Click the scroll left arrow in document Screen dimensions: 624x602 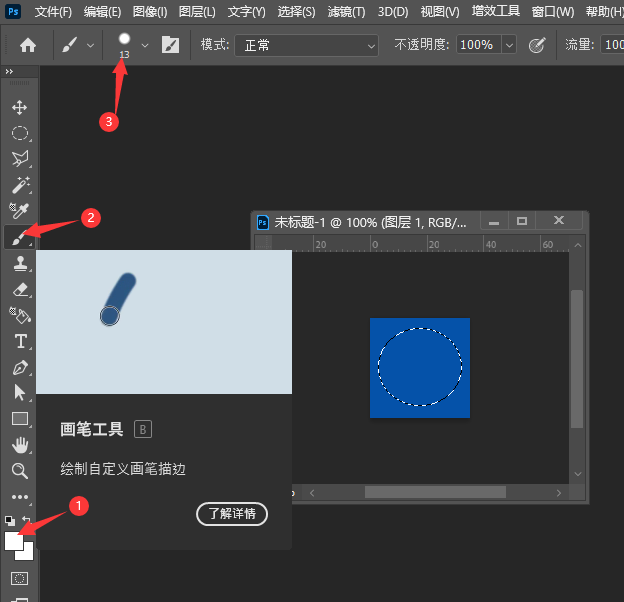coord(312,493)
